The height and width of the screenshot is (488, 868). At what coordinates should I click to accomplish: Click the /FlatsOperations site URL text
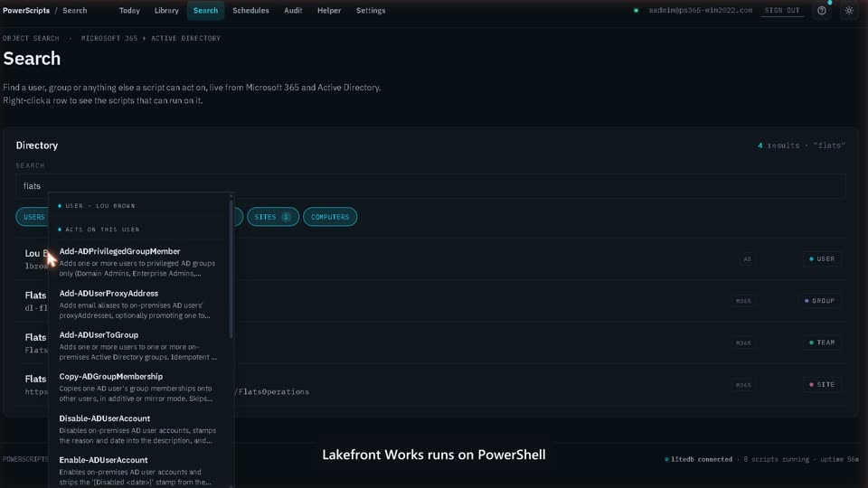[271, 391]
